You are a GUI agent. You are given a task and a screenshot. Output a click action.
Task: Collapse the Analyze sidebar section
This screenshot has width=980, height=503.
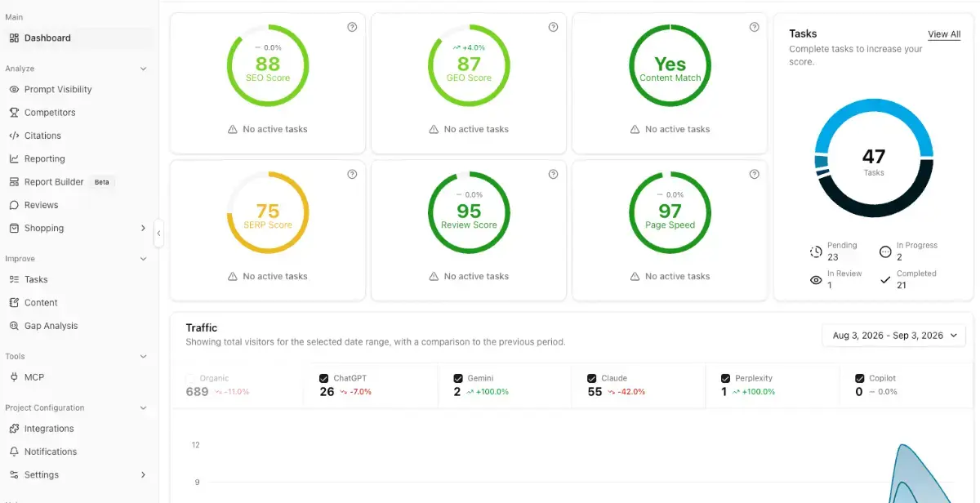[143, 69]
